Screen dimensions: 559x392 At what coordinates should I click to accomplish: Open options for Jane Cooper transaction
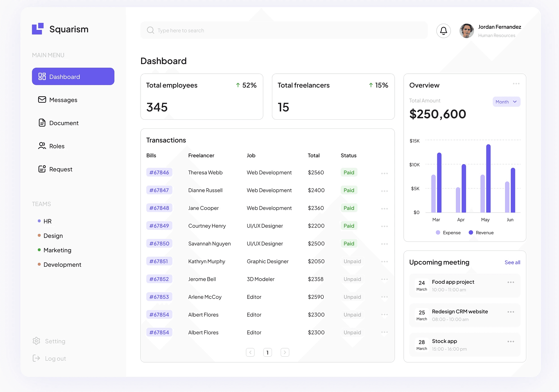click(385, 209)
